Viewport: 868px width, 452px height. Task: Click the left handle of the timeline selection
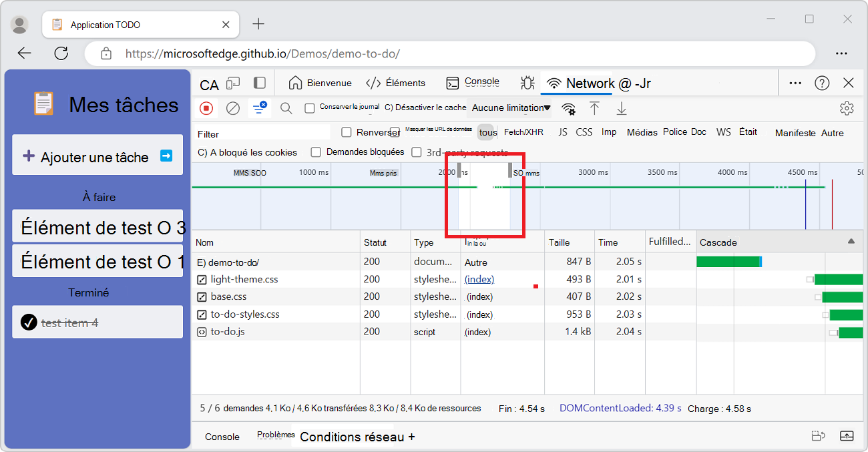[459, 170]
